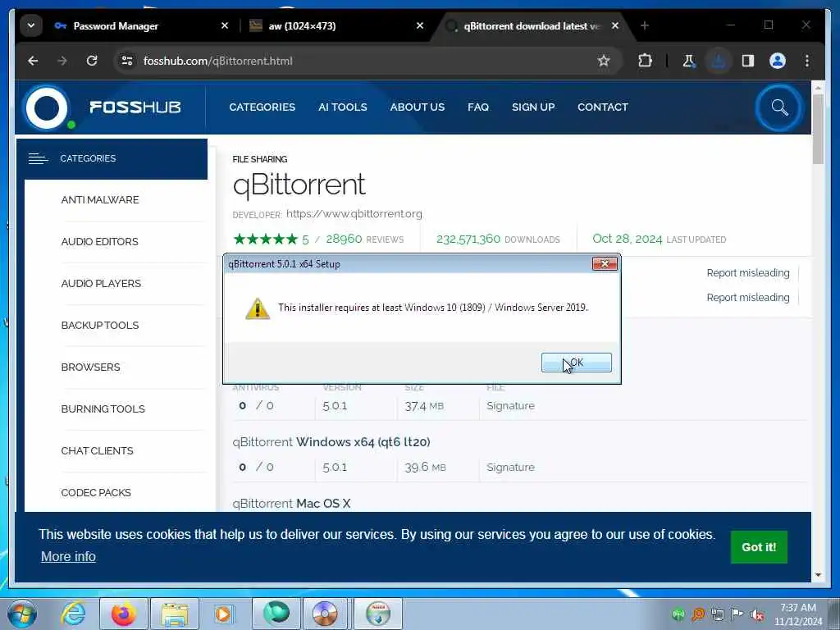840x630 pixels.
Task: Open the Chrome profile avatar
Action: [778, 61]
